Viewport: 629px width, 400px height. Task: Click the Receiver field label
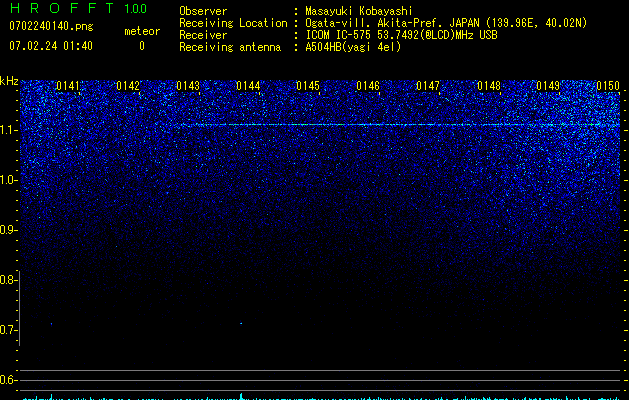[203, 35]
